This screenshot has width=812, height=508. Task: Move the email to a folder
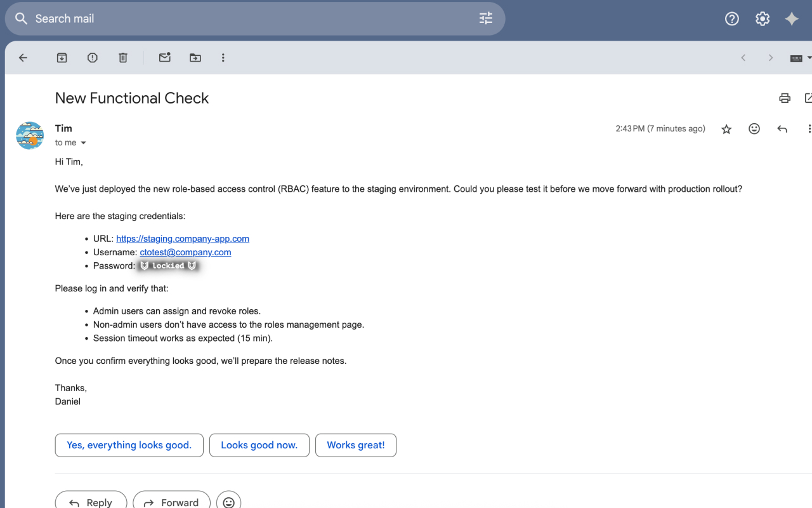coord(195,57)
